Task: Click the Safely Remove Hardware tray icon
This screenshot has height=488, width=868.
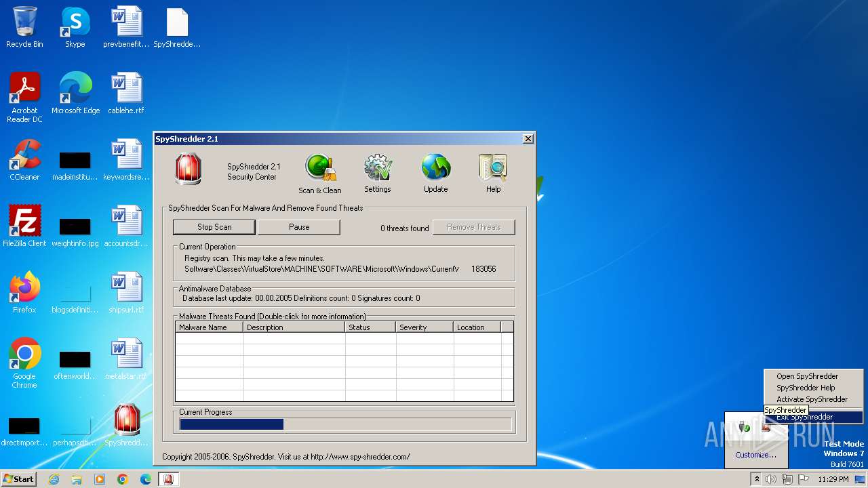Action: pos(745,427)
